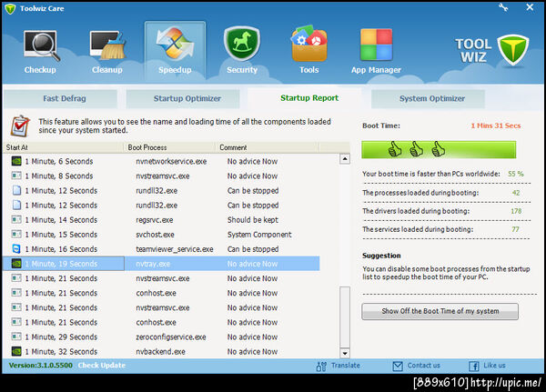
Task: Select the zeroconfigservice.exe process name
Action: 171,337
